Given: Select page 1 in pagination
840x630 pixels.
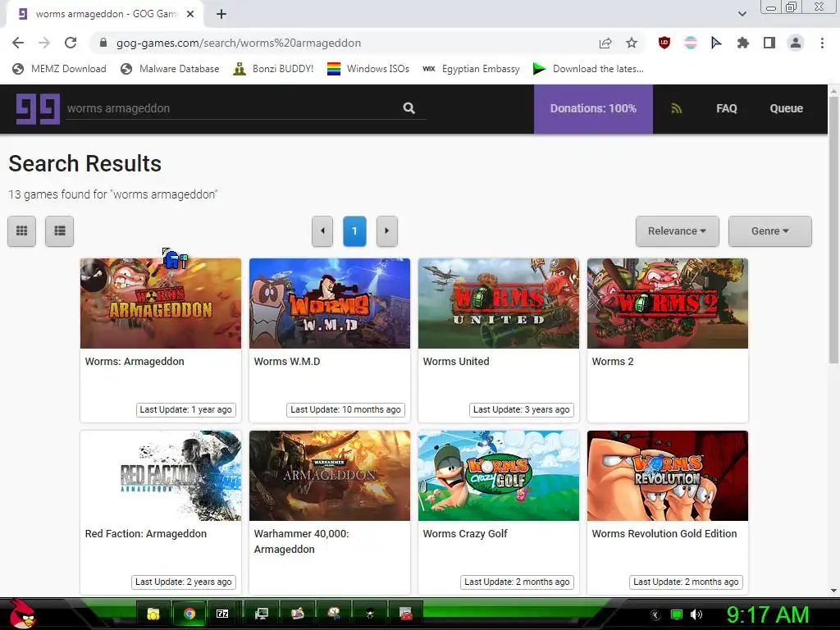Looking at the screenshot, I should point(354,231).
